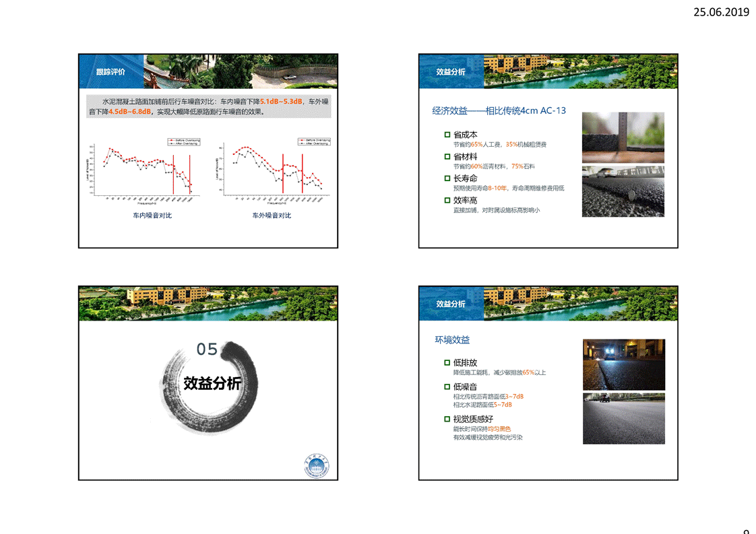This screenshot has width=756, height=534.
Task: Click the square bullet beside 省材料
Action: coord(447,156)
